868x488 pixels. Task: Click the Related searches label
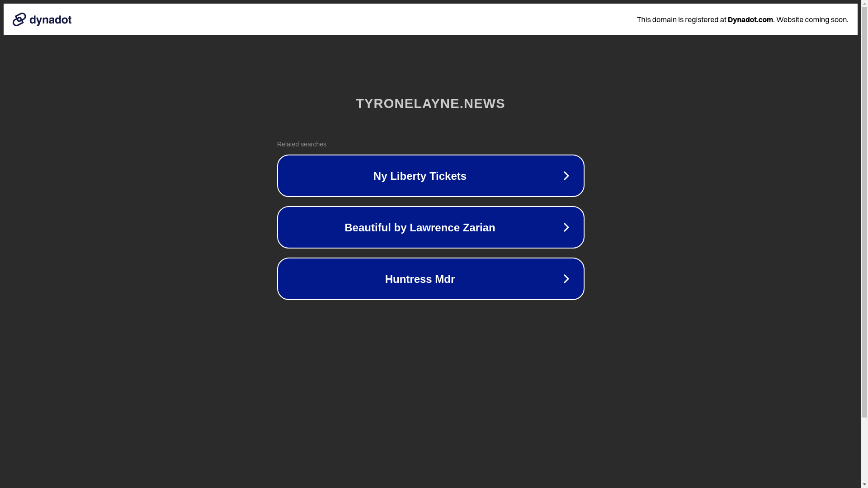(x=302, y=144)
